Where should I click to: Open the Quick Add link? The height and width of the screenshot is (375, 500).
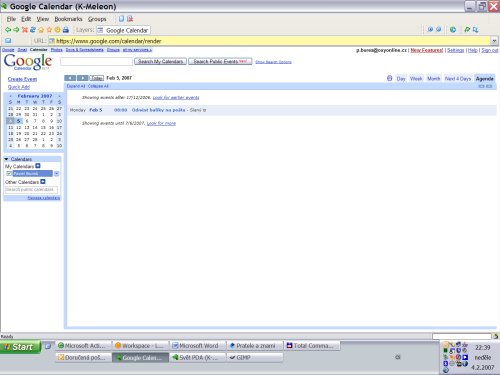[x=19, y=87]
